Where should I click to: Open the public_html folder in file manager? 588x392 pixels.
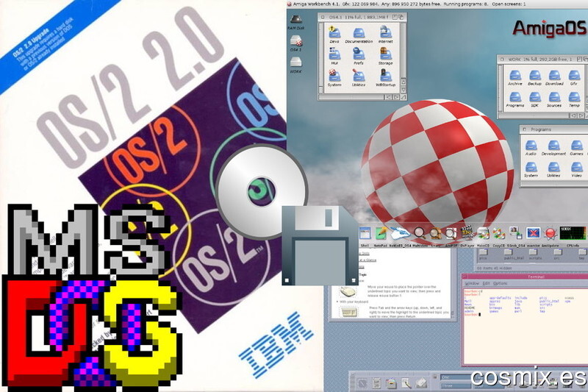tap(514, 254)
